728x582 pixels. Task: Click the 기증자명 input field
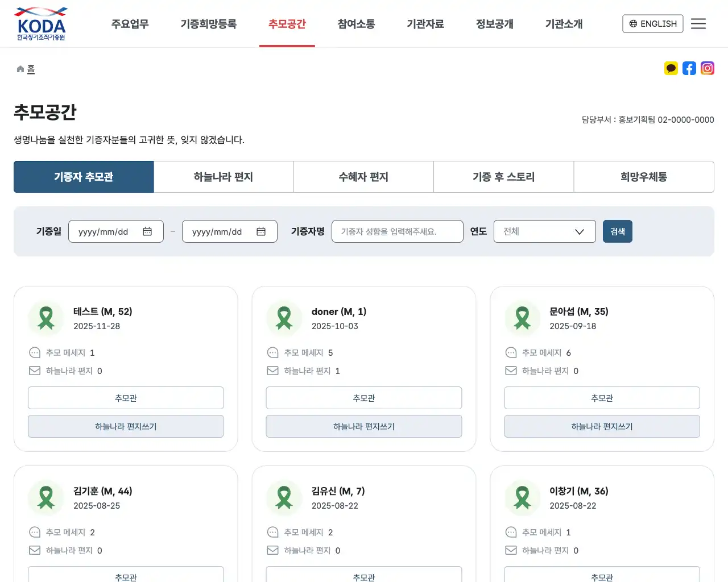pos(397,231)
